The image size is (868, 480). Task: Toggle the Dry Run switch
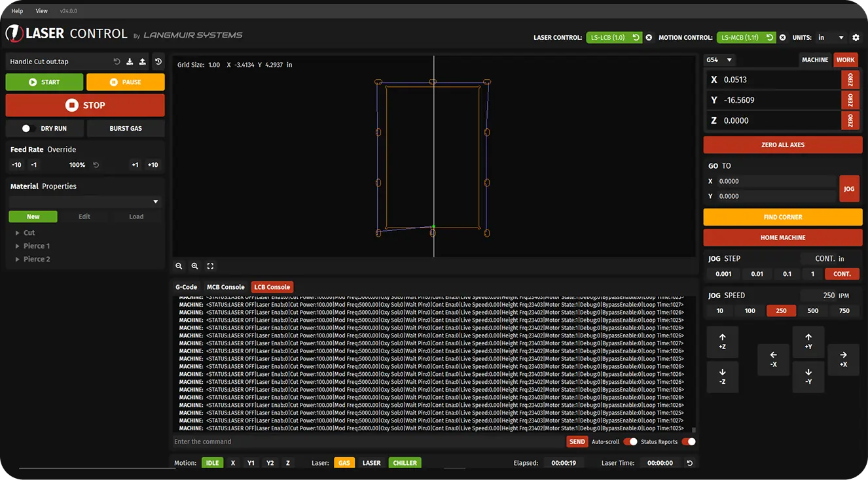(x=27, y=129)
